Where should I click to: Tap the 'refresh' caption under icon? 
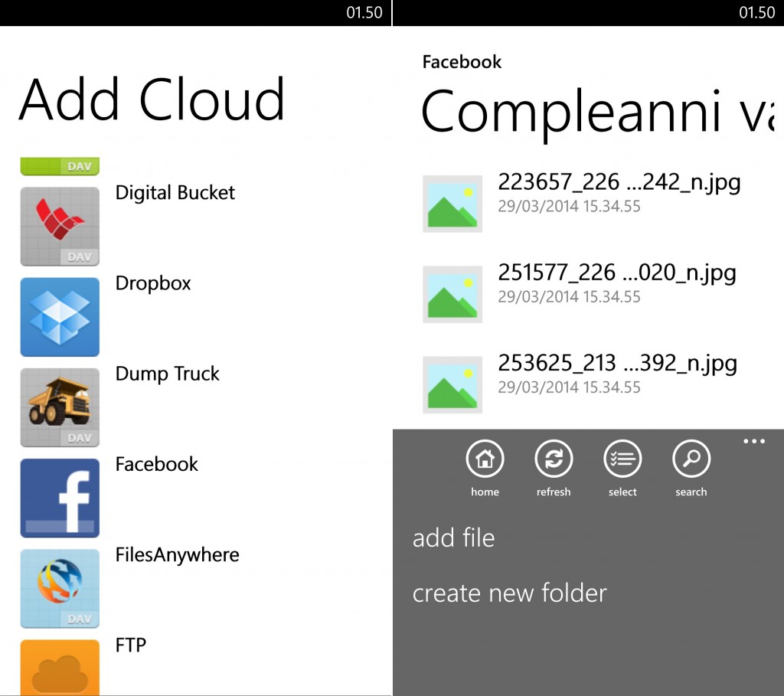tap(554, 492)
